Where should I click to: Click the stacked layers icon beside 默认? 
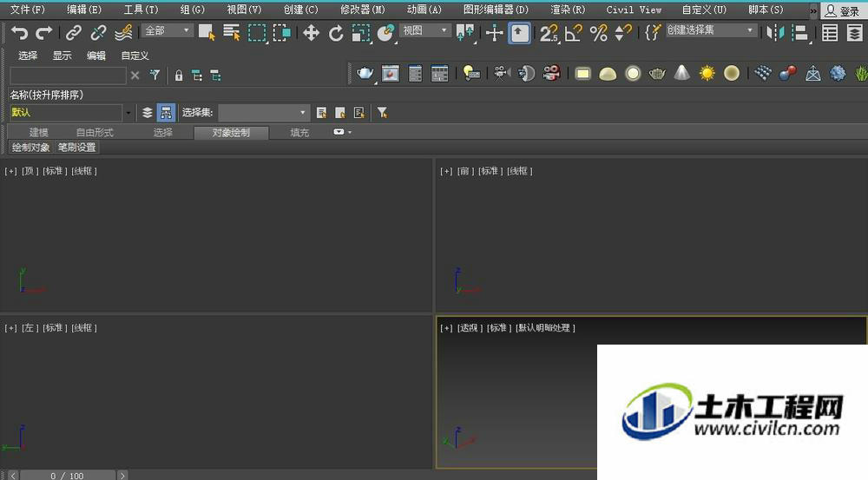point(148,113)
